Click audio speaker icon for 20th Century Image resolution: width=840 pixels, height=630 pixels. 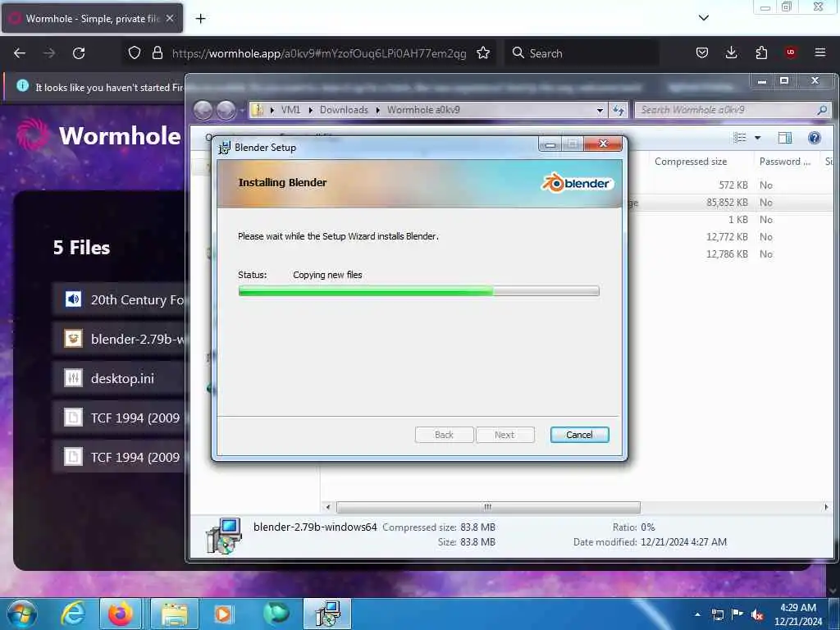click(x=73, y=299)
